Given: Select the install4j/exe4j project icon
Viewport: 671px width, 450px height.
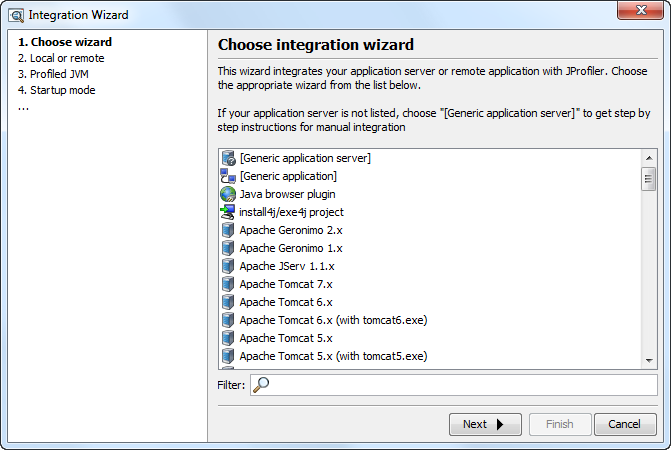Looking at the screenshot, I should tap(228, 212).
